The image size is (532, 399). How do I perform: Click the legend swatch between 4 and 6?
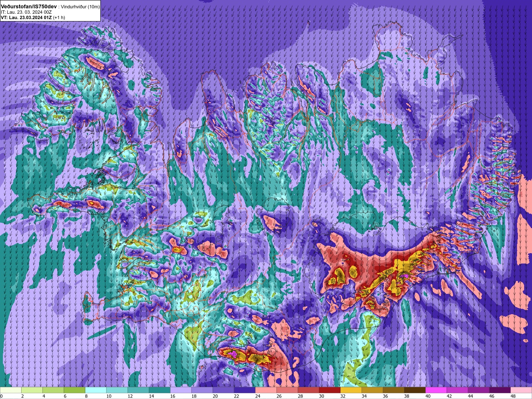point(53,390)
